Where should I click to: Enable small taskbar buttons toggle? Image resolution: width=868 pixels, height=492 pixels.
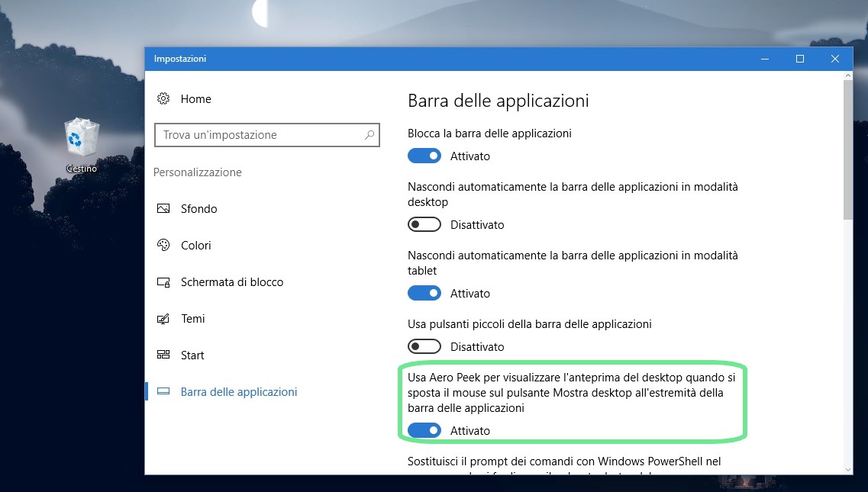click(424, 347)
